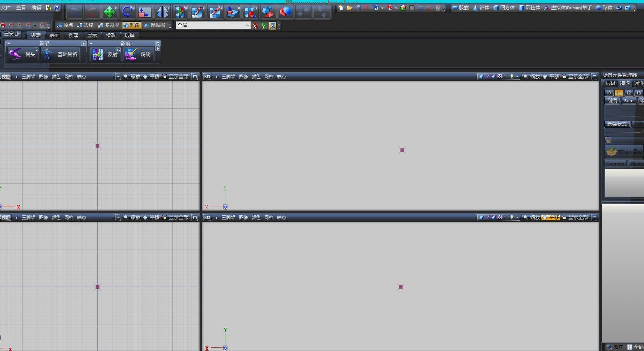
Task: Add a cone (锥体) primitive
Action: pos(481,7)
